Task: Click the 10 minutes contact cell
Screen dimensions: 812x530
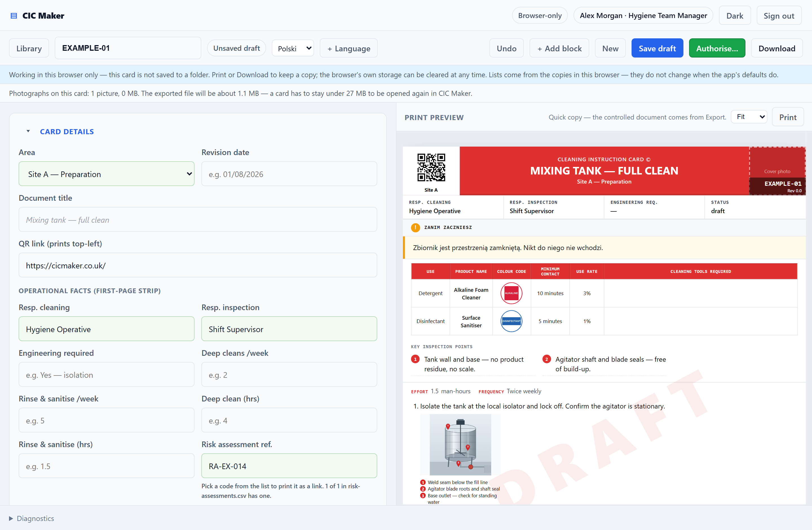Action: click(x=550, y=293)
